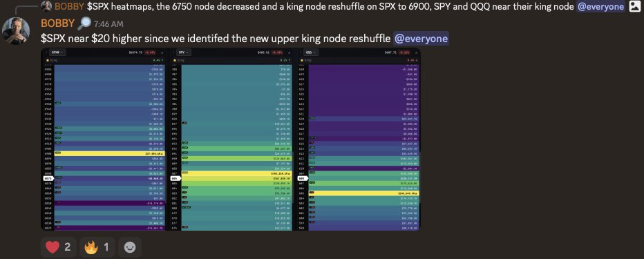Open the add reaction smiley picker
This screenshot has width=644, height=259.
point(130,247)
